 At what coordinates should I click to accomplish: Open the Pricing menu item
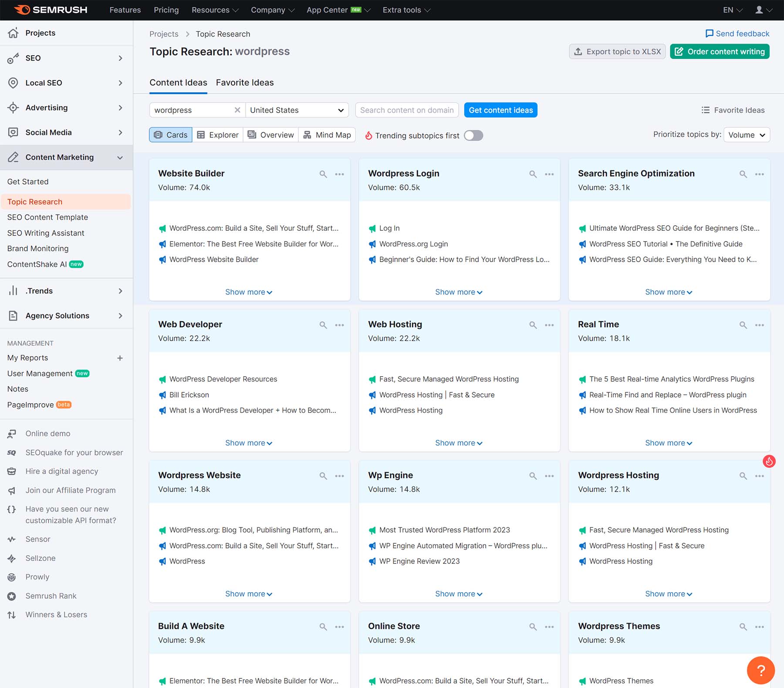(x=166, y=10)
